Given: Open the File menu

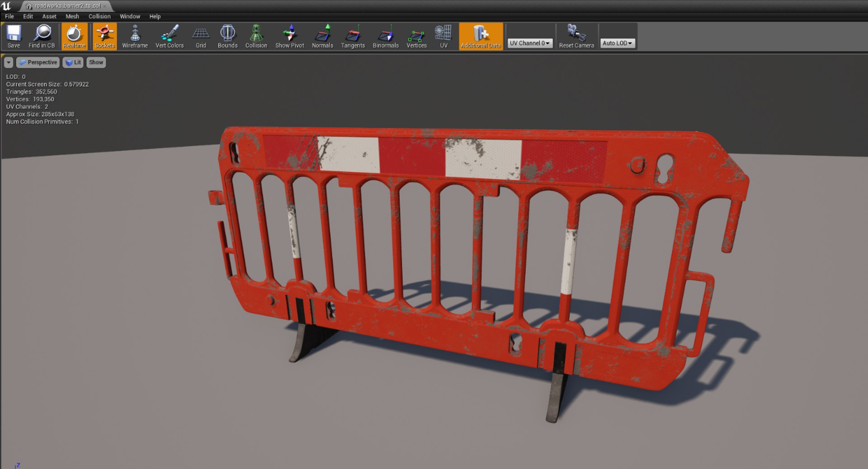Looking at the screenshot, I should 9,16.
